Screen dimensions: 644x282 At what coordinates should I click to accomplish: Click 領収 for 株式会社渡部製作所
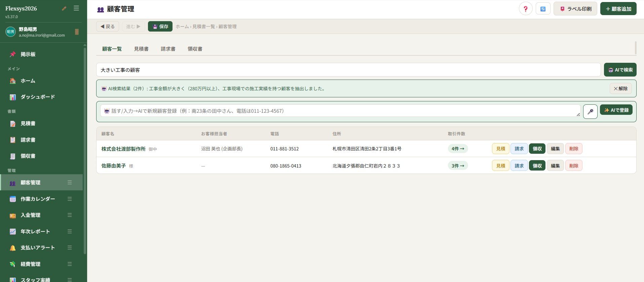(x=537, y=149)
